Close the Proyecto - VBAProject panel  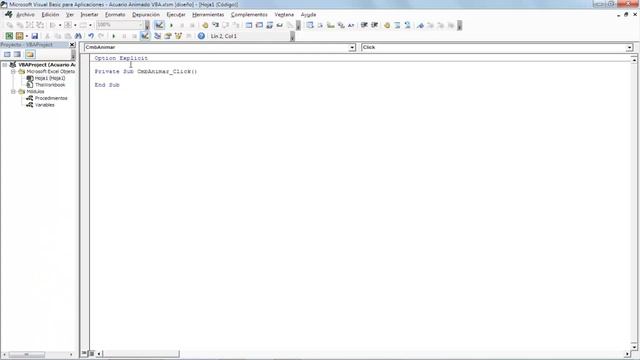(72, 44)
